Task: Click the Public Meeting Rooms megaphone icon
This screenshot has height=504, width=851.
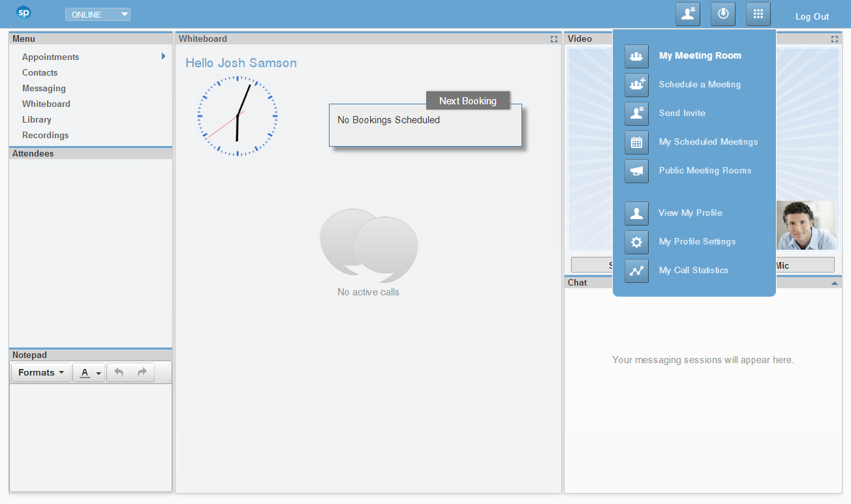Action: [x=636, y=171]
